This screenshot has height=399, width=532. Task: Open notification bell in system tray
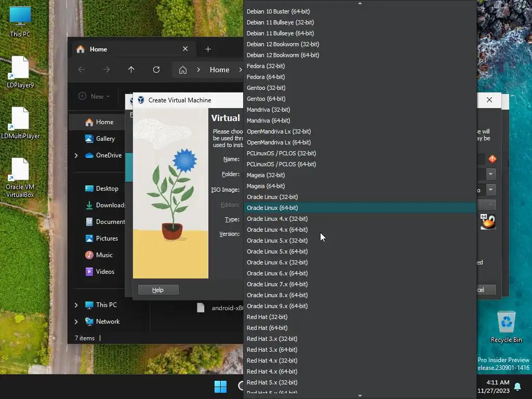coord(518,387)
